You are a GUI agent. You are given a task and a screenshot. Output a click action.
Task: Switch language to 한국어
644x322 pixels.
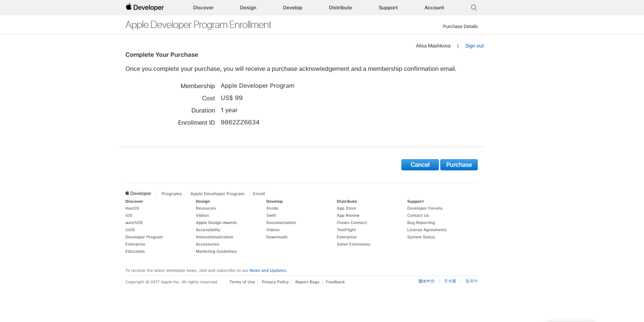click(471, 281)
